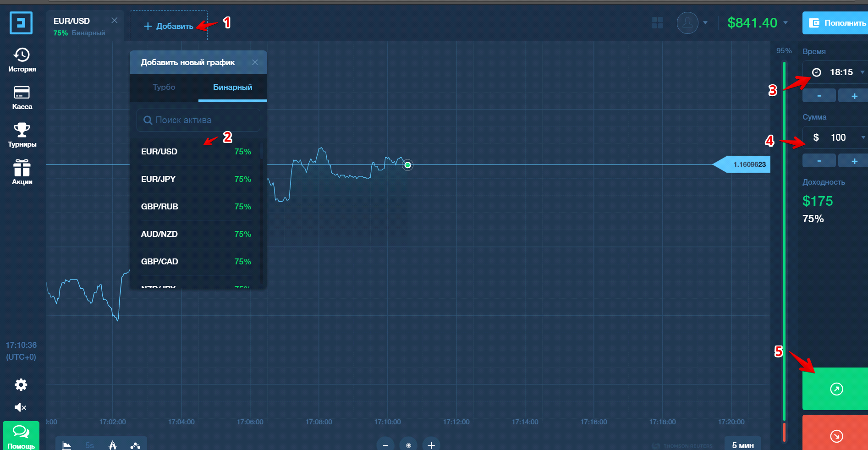Image resolution: width=868 pixels, height=450 pixels.
Task: Open the Акции promotions gift icon
Action: (x=22, y=172)
